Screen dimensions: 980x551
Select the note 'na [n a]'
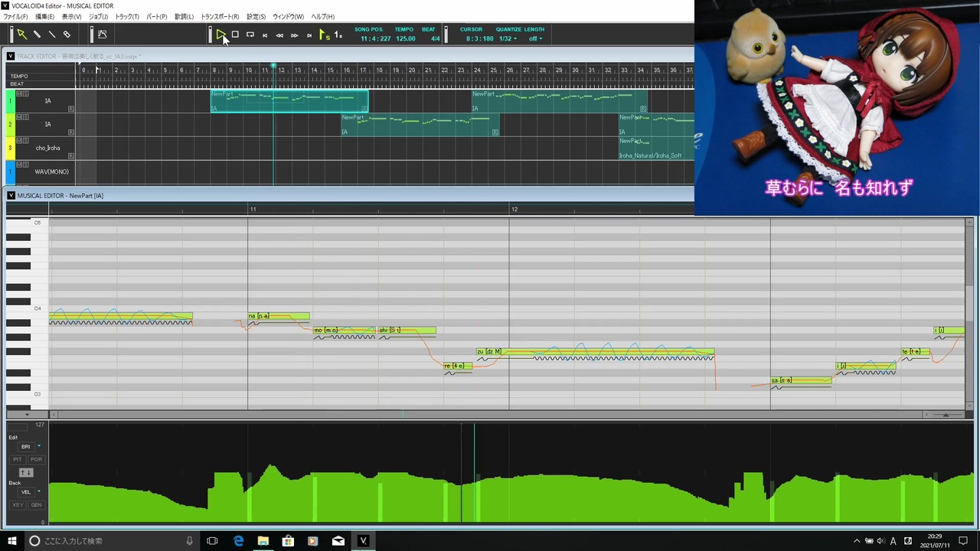(279, 316)
